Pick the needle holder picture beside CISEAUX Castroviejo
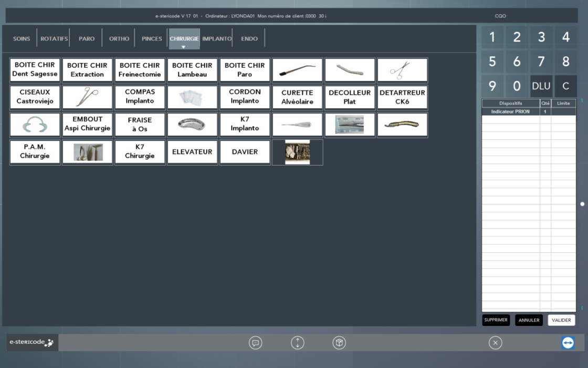The width and height of the screenshot is (588, 368). click(x=87, y=97)
